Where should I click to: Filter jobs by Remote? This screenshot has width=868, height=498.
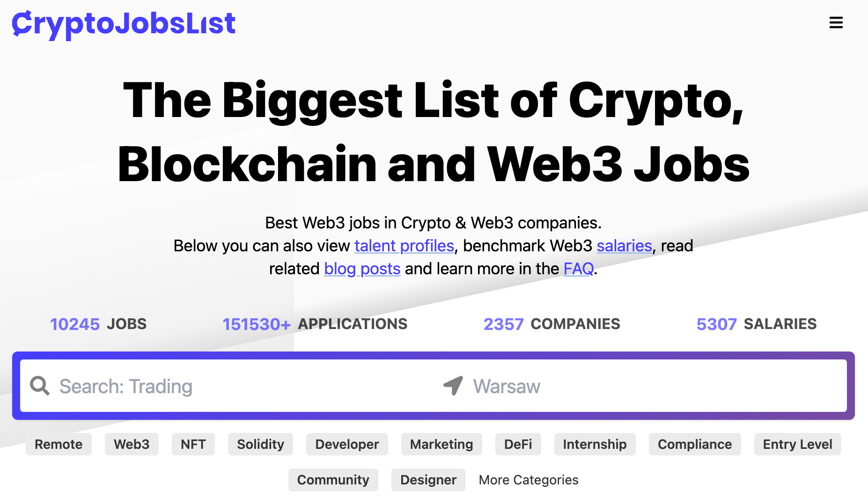[x=59, y=444]
